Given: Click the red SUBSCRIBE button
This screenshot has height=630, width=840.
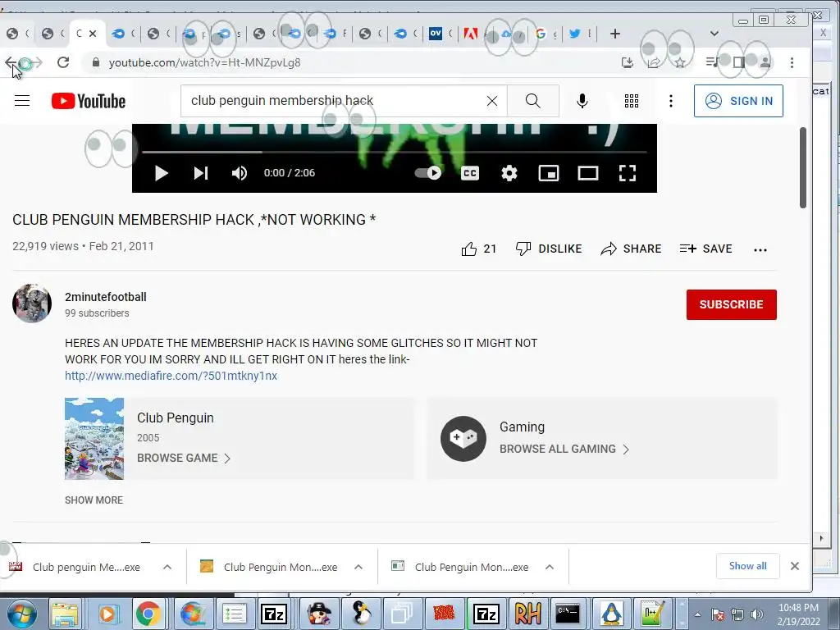Looking at the screenshot, I should point(731,304).
